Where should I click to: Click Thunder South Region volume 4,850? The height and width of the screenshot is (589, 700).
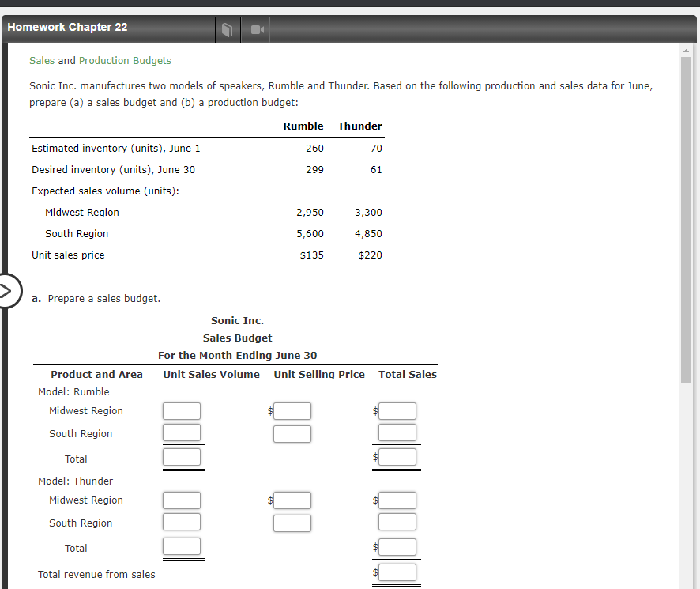(369, 234)
